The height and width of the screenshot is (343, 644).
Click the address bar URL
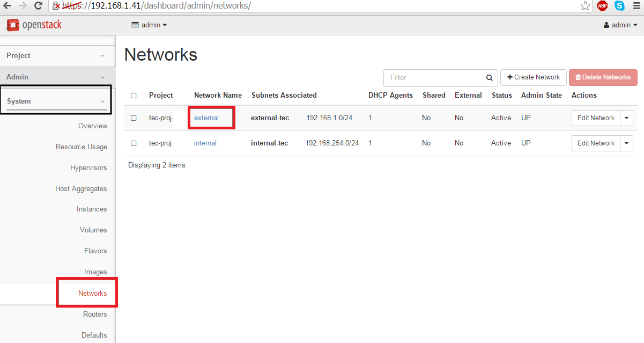(x=157, y=6)
